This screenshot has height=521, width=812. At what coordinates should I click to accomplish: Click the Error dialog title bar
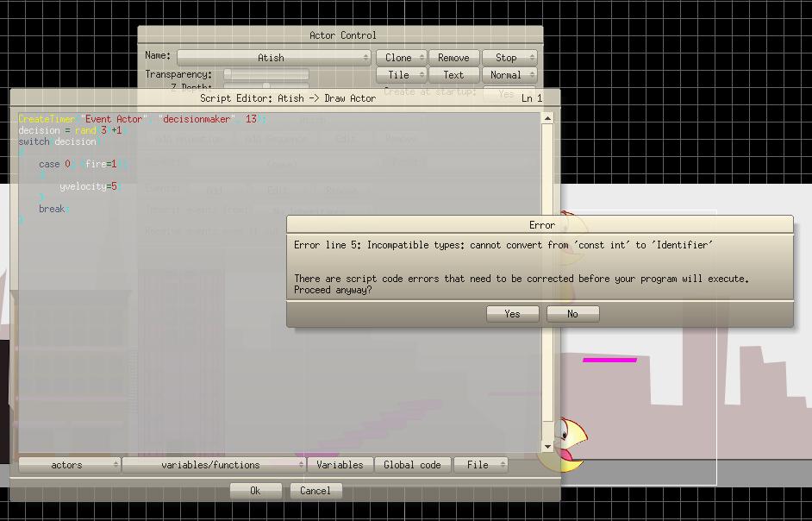pos(540,225)
